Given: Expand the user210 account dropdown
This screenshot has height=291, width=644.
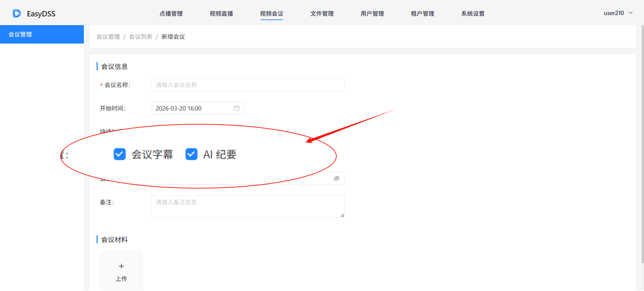Looking at the screenshot, I should click(x=618, y=13).
